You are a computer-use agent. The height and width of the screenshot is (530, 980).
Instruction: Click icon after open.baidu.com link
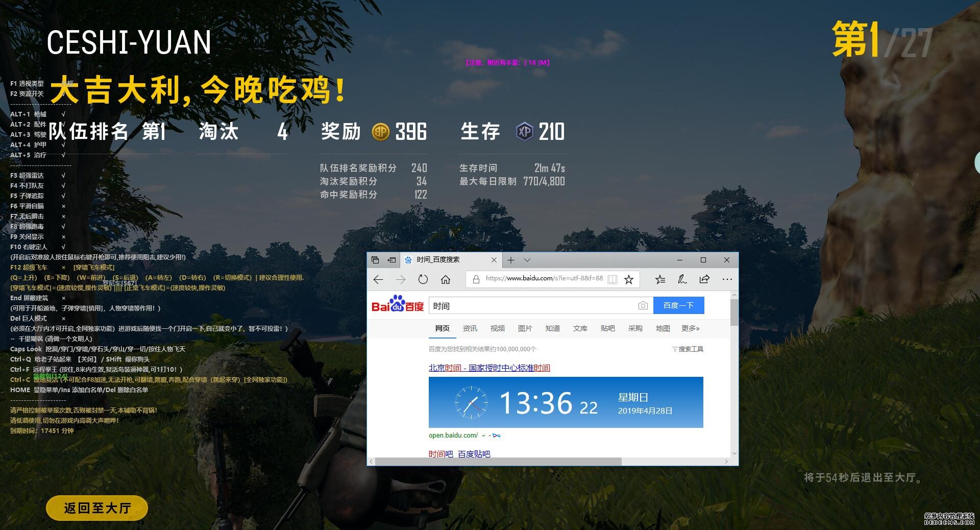point(497,436)
